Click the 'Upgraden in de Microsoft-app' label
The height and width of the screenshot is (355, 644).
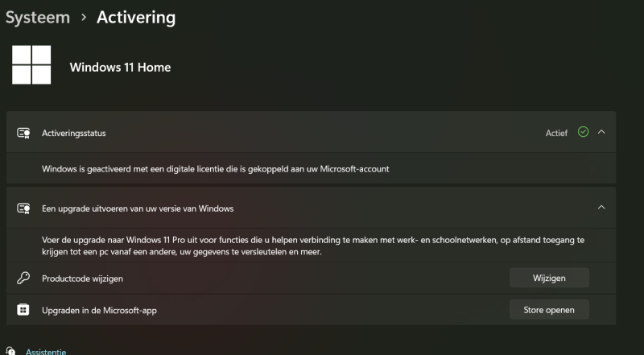100,309
